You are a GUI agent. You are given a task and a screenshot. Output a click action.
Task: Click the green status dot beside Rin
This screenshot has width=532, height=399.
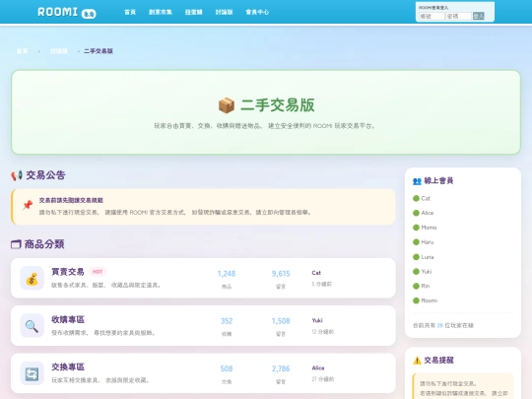tap(416, 286)
